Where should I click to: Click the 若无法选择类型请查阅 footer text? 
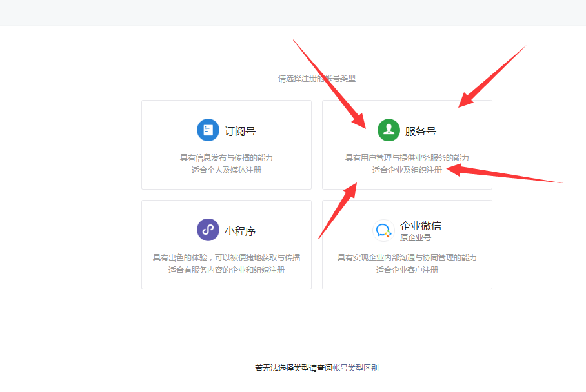tap(293, 368)
